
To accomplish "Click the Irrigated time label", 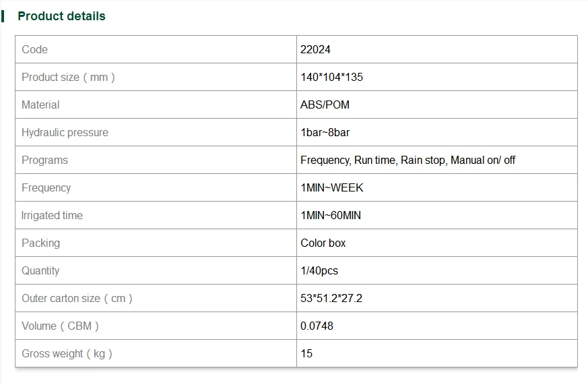I will click(x=52, y=215).
